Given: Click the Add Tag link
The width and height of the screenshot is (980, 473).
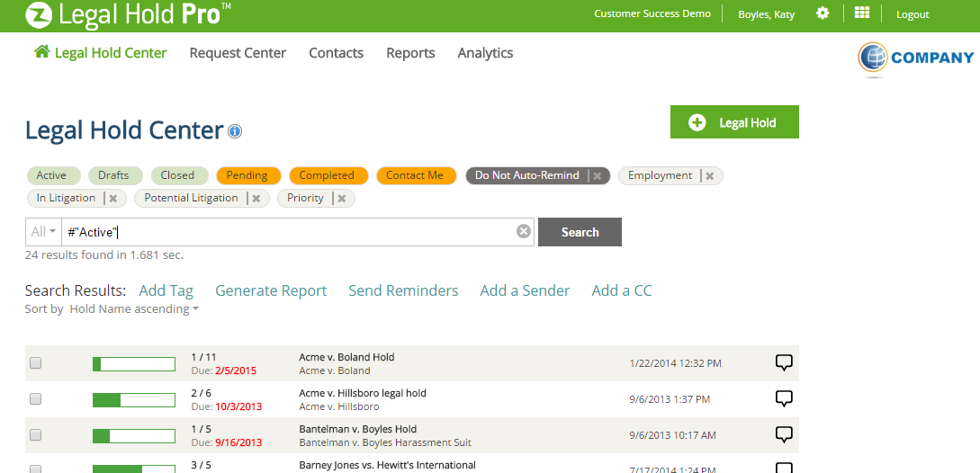Looking at the screenshot, I should click(166, 290).
